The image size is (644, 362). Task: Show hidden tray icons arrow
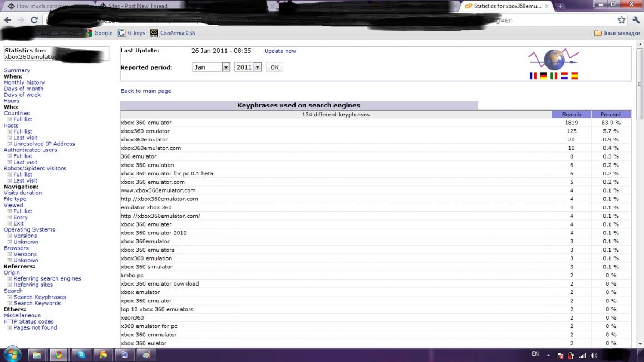point(548,355)
